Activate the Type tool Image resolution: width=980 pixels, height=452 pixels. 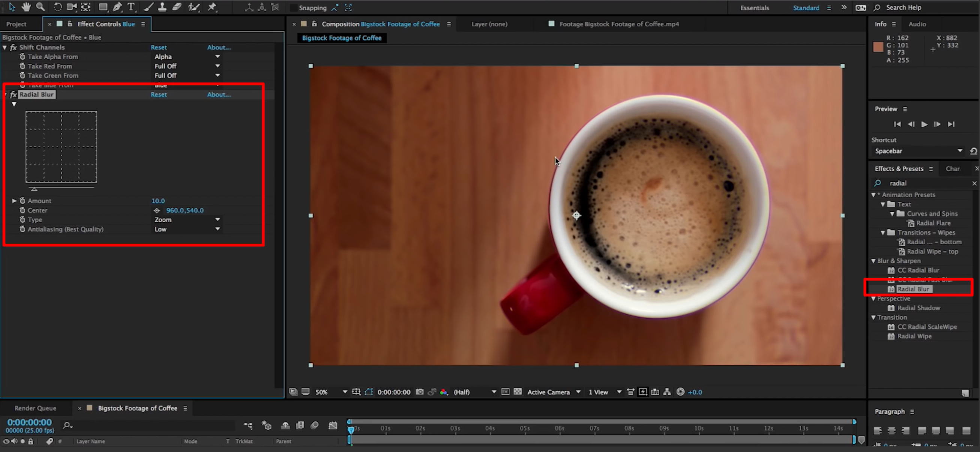(x=131, y=7)
